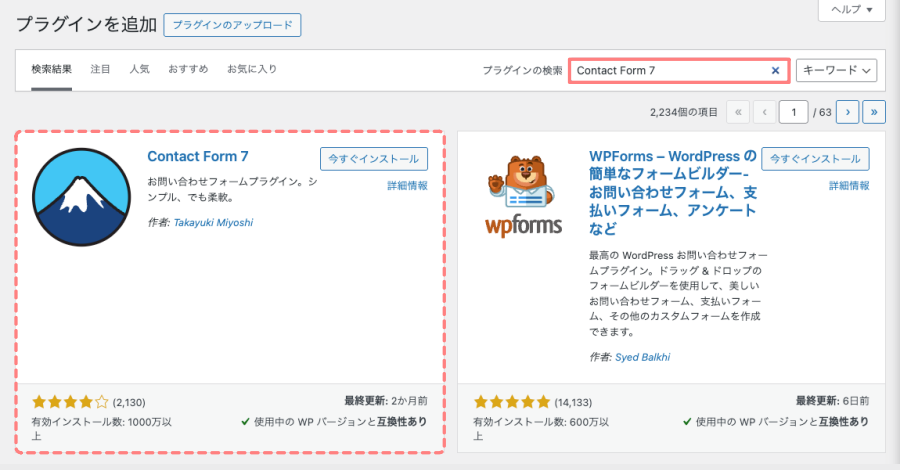Open 詳細情報 for Contact Form 7
900x470 pixels.
408,185
